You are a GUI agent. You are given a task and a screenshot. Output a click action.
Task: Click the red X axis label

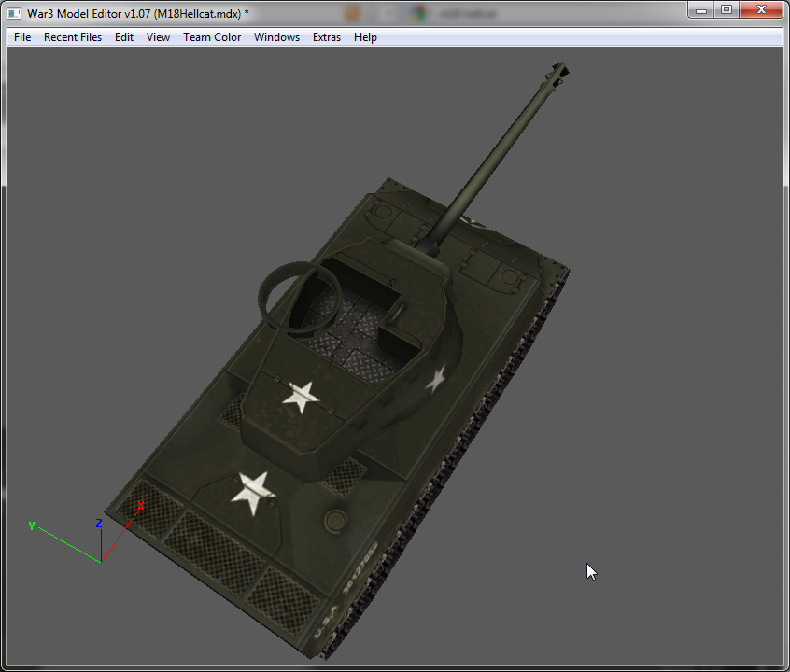coord(141,505)
